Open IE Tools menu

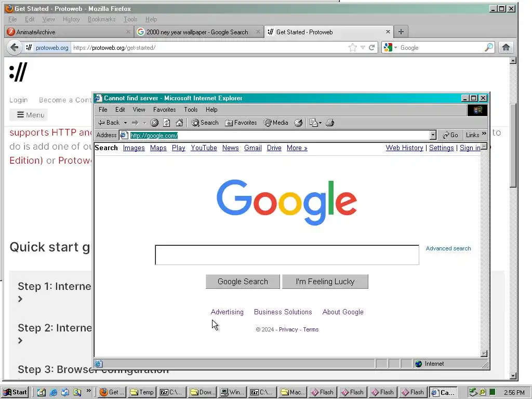click(x=191, y=110)
